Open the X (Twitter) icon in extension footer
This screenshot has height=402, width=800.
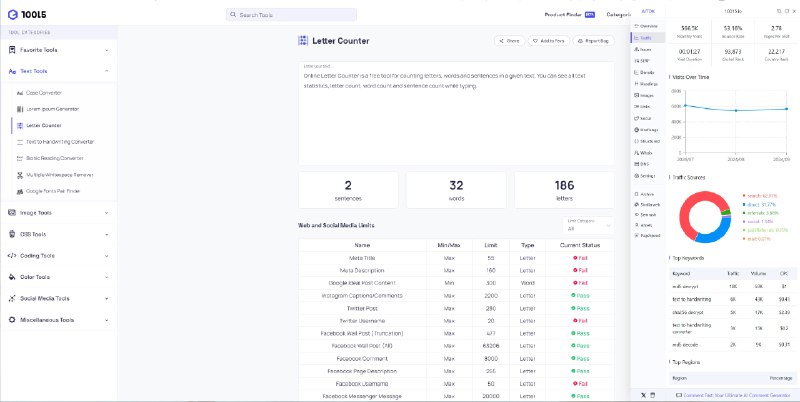pyautogui.click(x=643, y=395)
